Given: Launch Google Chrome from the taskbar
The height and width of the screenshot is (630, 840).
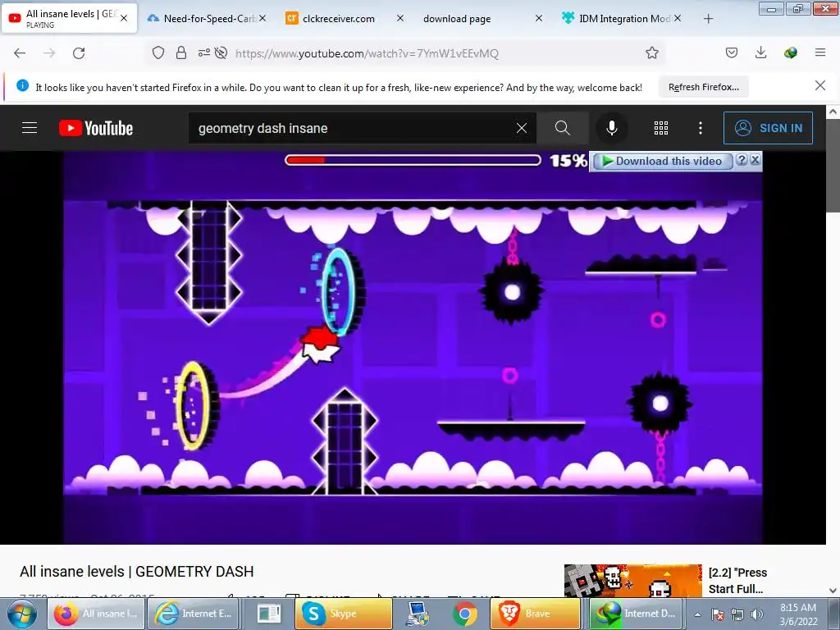Looking at the screenshot, I should click(465, 614).
